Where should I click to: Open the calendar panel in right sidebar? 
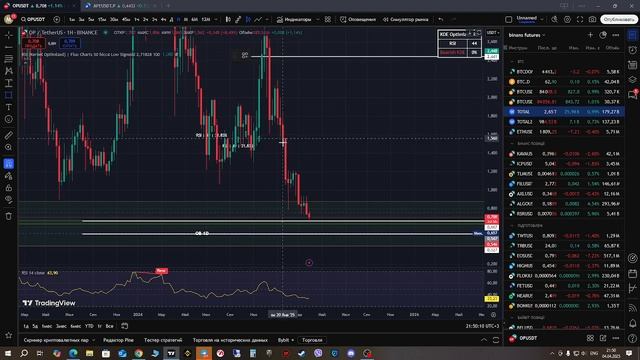point(632,273)
